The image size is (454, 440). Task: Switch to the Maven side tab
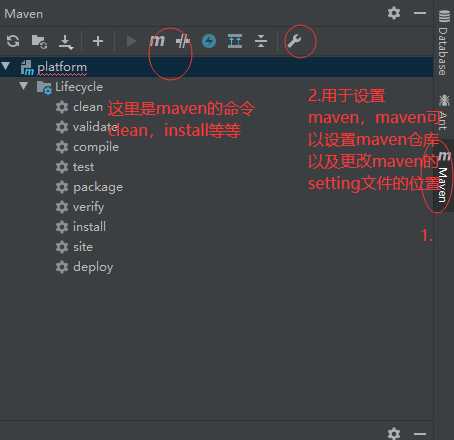pos(444,177)
